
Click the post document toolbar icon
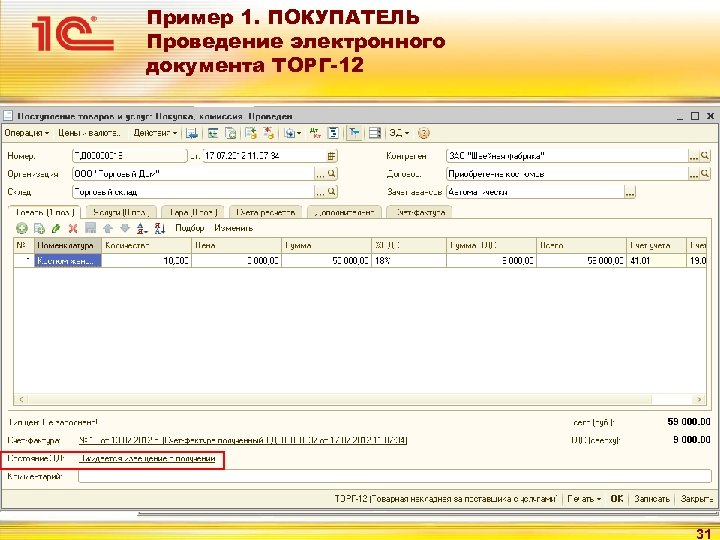click(251, 133)
